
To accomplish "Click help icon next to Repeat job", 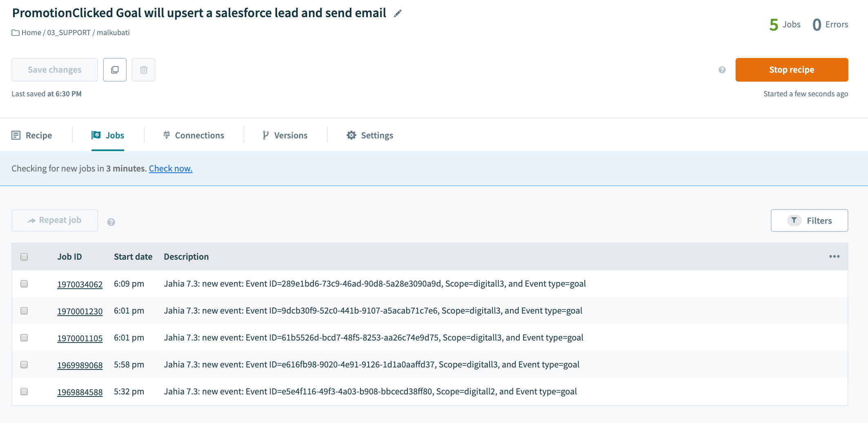I will pos(111,222).
